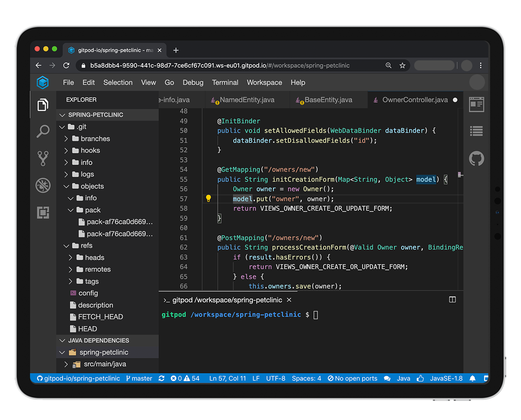Click the browser address bar URL
The width and height of the screenshot is (521, 420).
[x=220, y=66]
